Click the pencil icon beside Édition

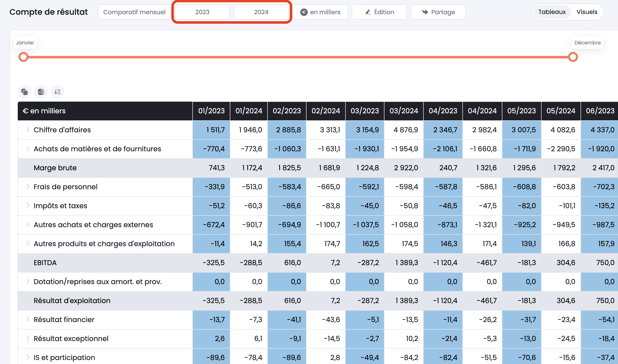[368, 12]
